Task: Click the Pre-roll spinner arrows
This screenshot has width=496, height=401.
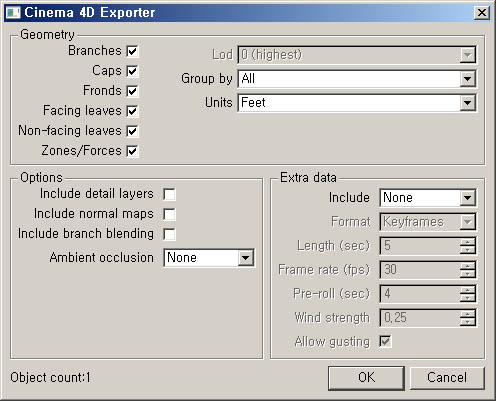Action: pos(468,294)
